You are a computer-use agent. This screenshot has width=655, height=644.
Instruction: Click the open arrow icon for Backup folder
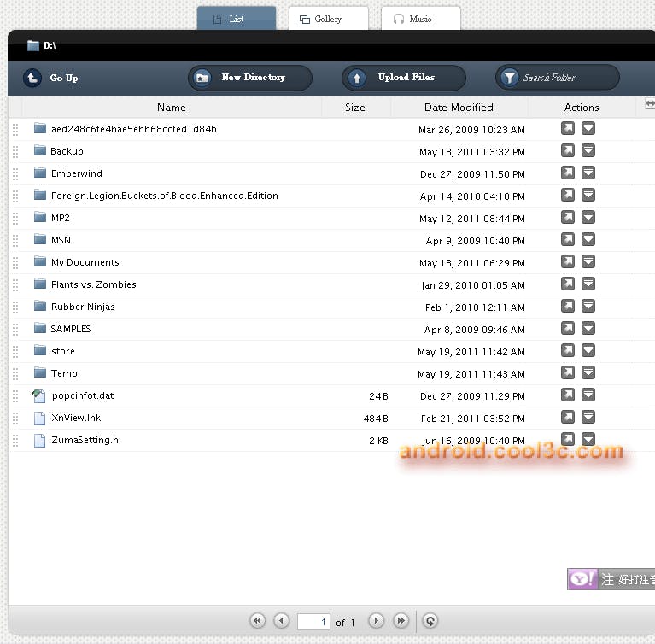[x=568, y=151]
